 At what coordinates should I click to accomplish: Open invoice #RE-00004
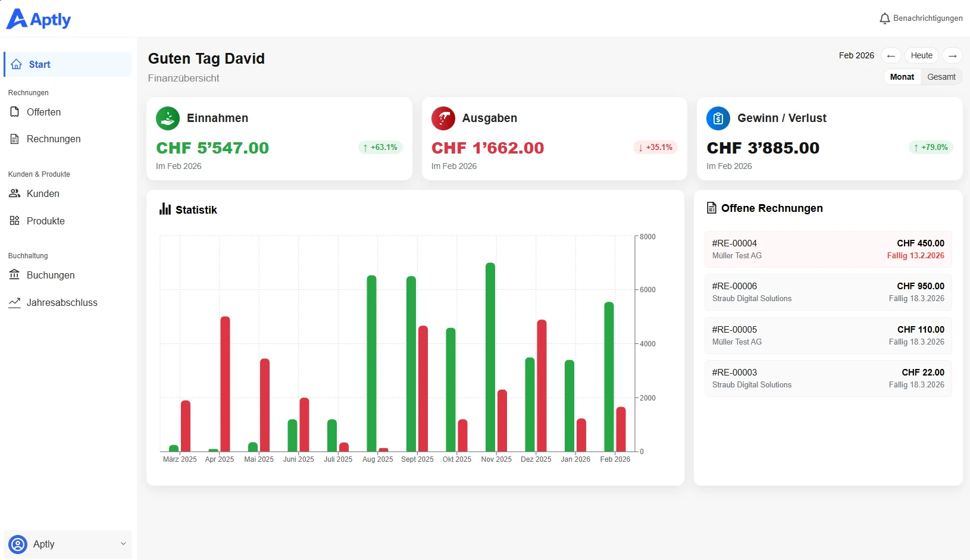click(828, 249)
